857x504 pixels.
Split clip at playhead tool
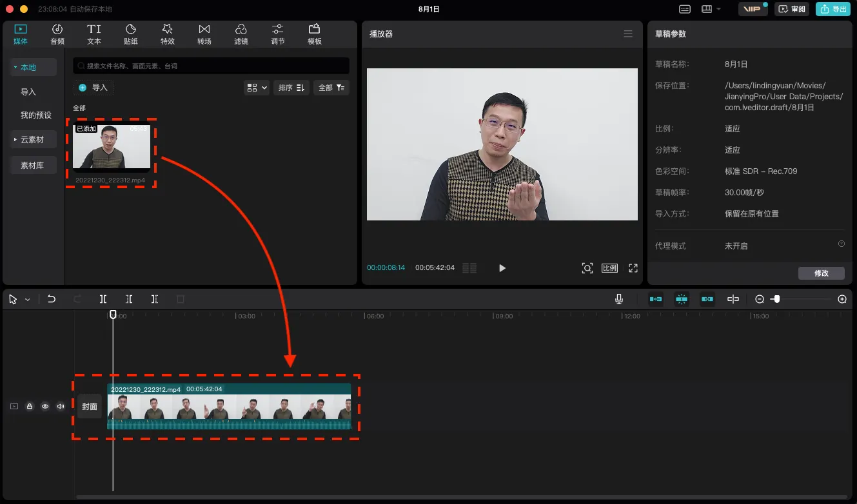click(103, 299)
